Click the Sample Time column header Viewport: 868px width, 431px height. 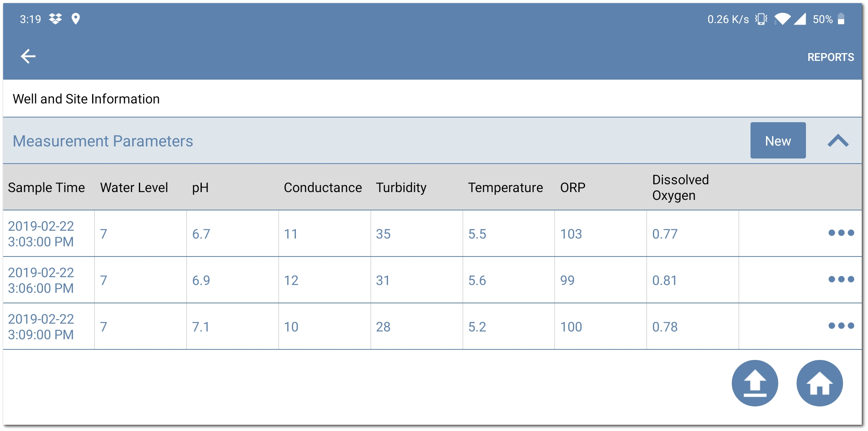(x=46, y=187)
